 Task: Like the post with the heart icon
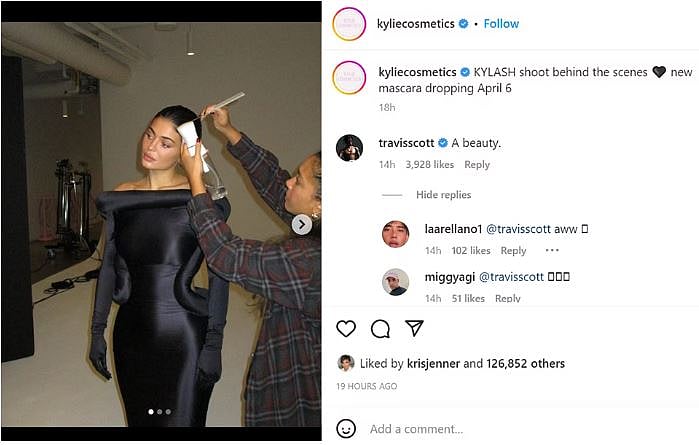(x=346, y=329)
